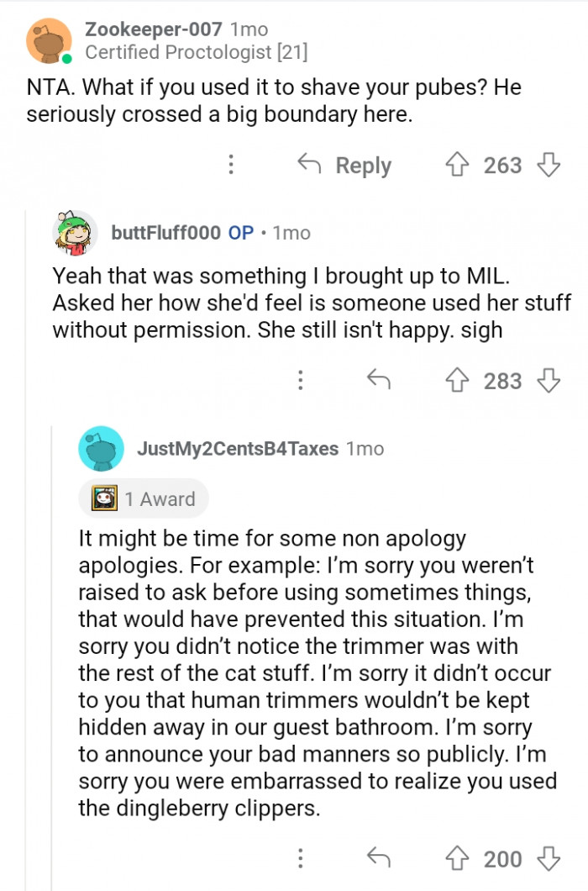Downvote Zookeeper-007's comment
This screenshot has width=588, height=891.
[548, 166]
